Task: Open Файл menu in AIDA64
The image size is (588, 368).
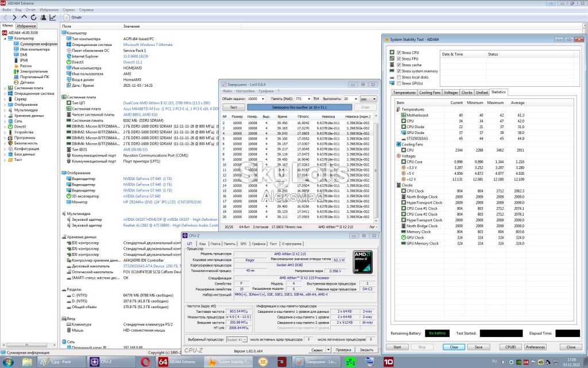Action: 6,9
